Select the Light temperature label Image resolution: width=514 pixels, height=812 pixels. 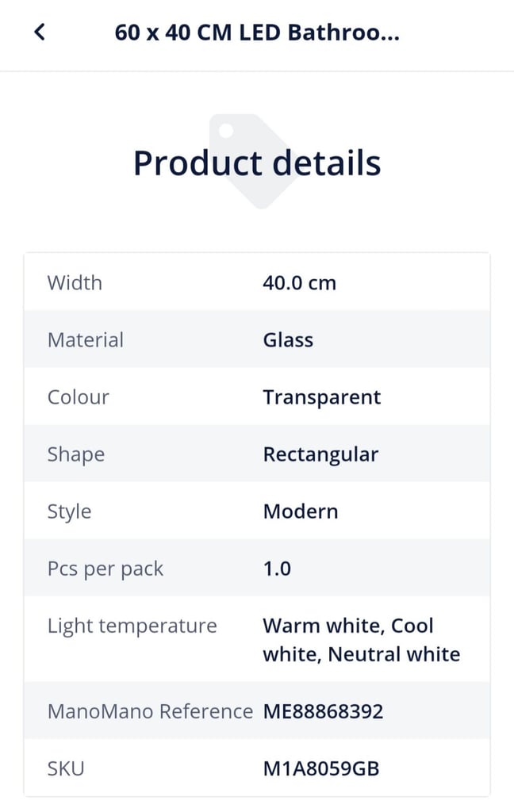pyautogui.click(x=132, y=626)
